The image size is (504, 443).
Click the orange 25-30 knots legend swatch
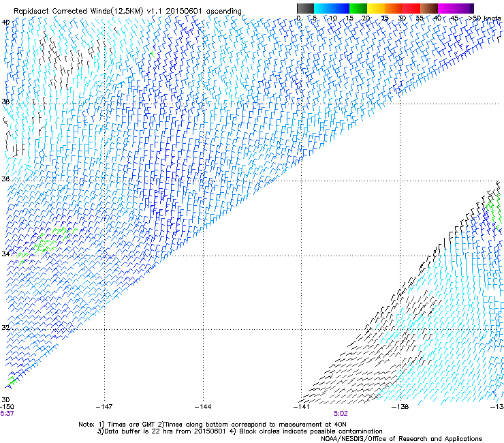click(394, 8)
